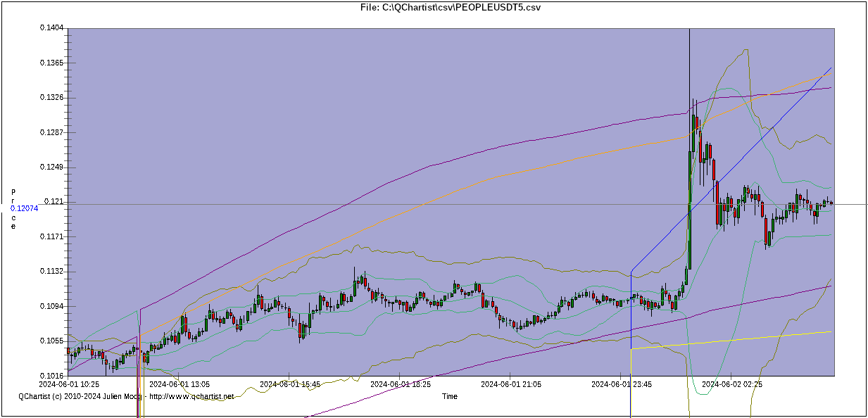
Task: Click the file path title at top
Action: pos(450,7)
